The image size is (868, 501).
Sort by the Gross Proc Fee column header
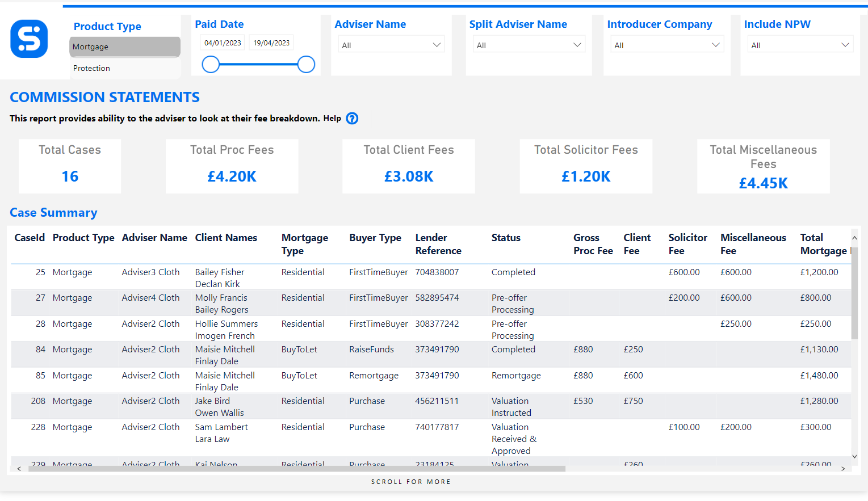pyautogui.click(x=593, y=244)
